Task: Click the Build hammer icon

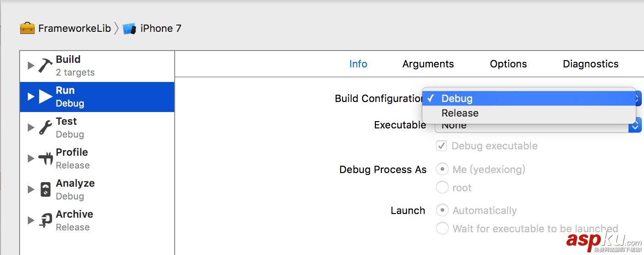Action: [45, 66]
